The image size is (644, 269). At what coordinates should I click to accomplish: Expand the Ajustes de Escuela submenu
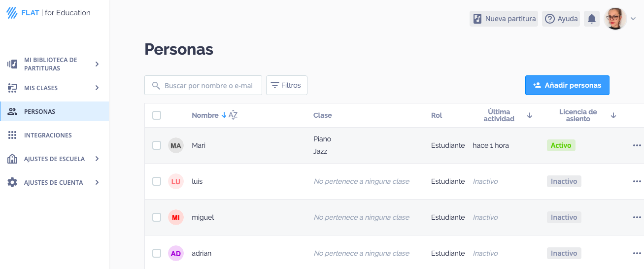[x=97, y=159]
